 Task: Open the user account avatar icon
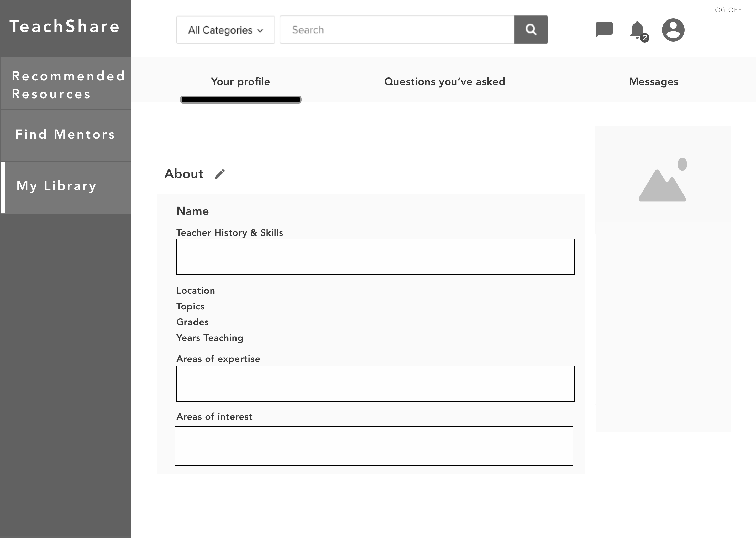pyautogui.click(x=673, y=30)
